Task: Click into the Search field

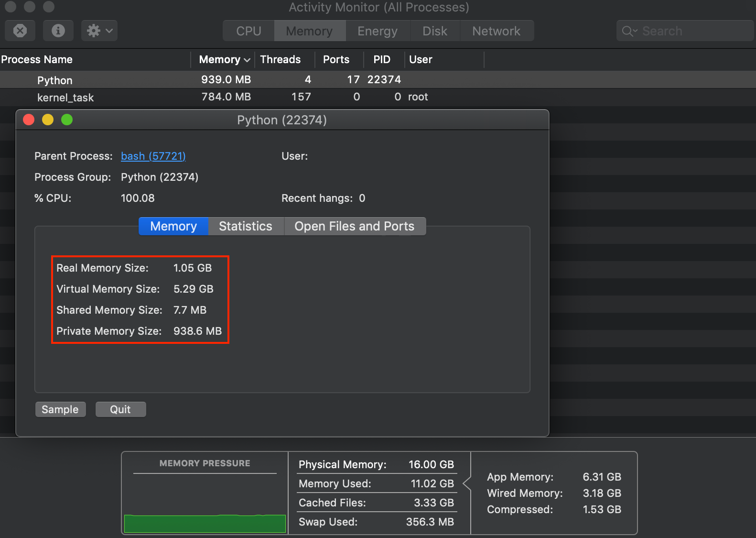Action: coord(684,31)
